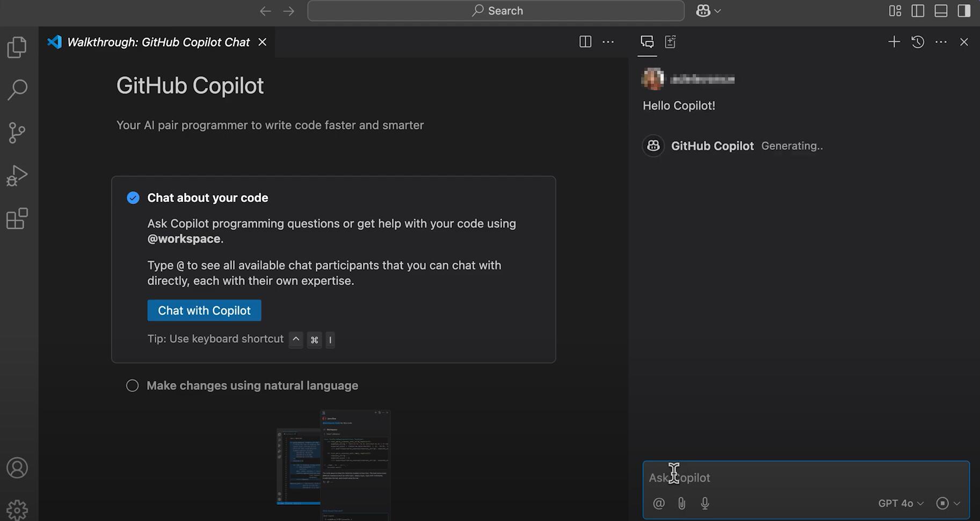Viewport: 980px width, 521px height.
Task: Go forward with the right arrow
Action: tap(289, 11)
